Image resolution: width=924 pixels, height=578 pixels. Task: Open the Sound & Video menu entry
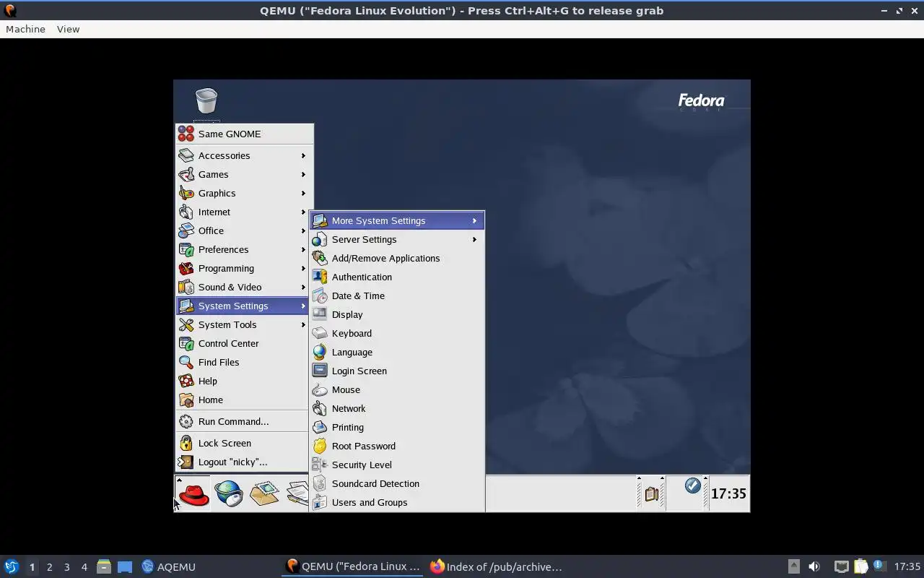[243, 287]
